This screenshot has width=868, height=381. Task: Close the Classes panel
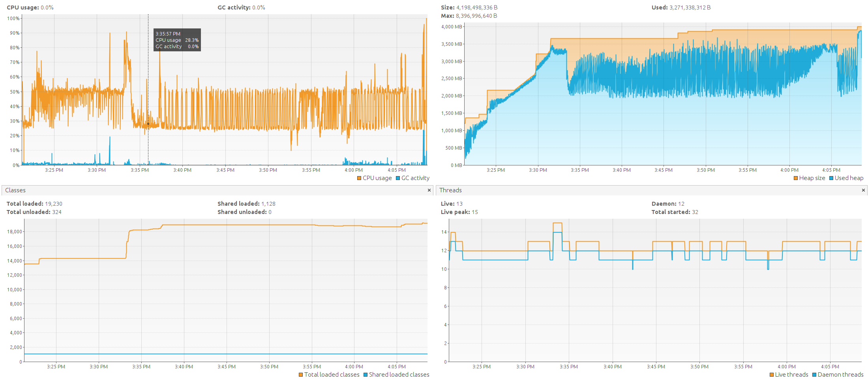point(429,190)
